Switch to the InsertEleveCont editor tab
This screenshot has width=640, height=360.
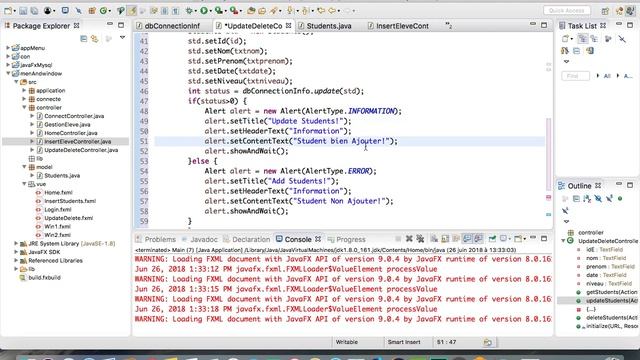(402, 26)
